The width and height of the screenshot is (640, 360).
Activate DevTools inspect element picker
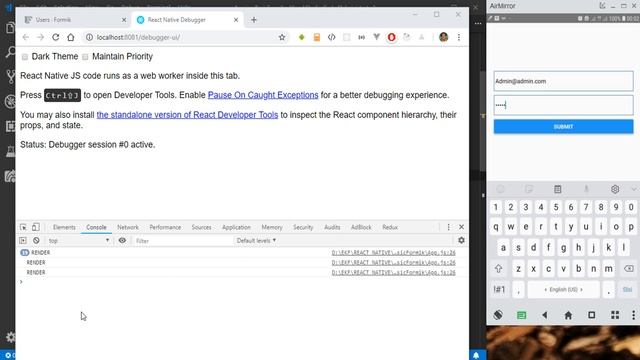[23, 227]
